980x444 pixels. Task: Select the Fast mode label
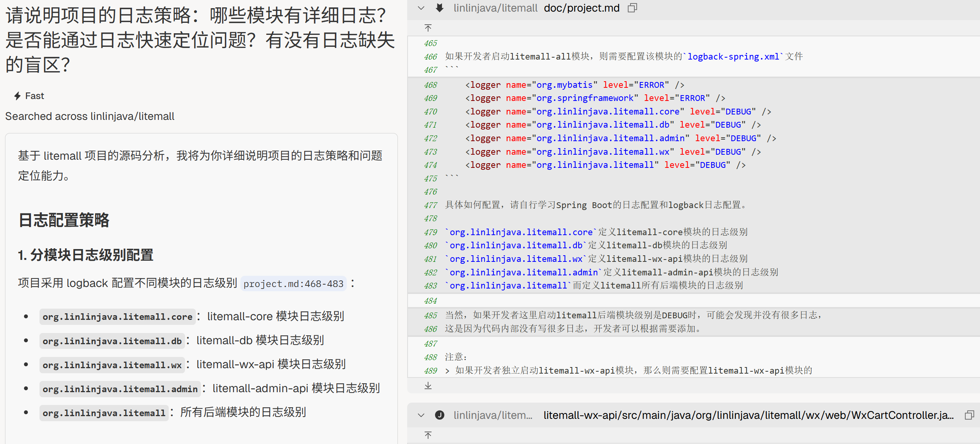pyautogui.click(x=34, y=96)
